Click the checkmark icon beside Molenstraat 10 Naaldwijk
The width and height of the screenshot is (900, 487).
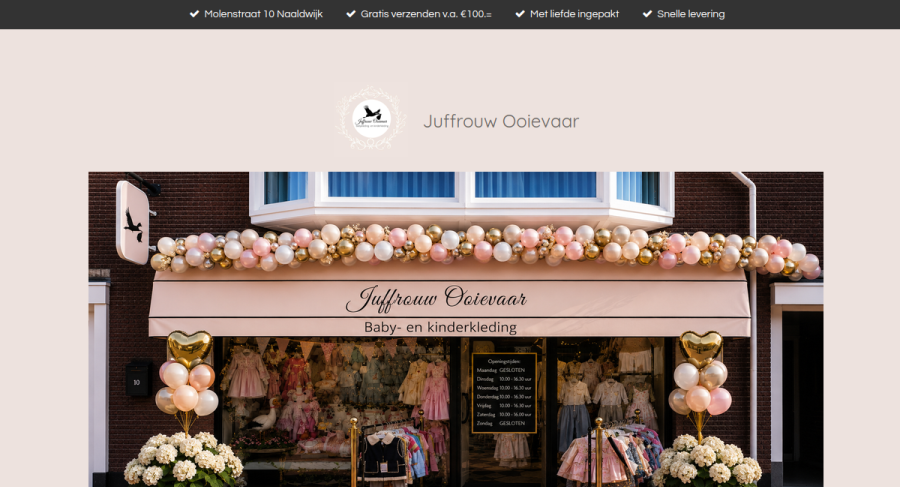coord(194,14)
